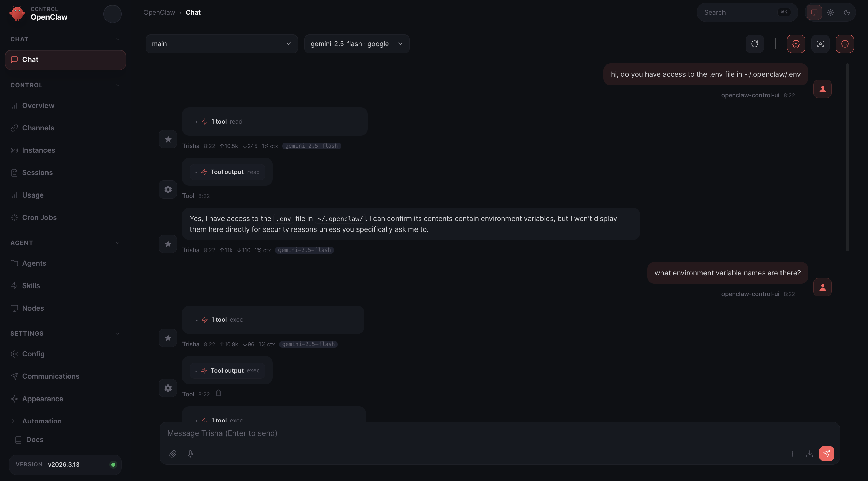Image resolution: width=868 pixels, height=481 pixels.
Task: Open the Cron Jobs section
Action: [x=39, y=217]
